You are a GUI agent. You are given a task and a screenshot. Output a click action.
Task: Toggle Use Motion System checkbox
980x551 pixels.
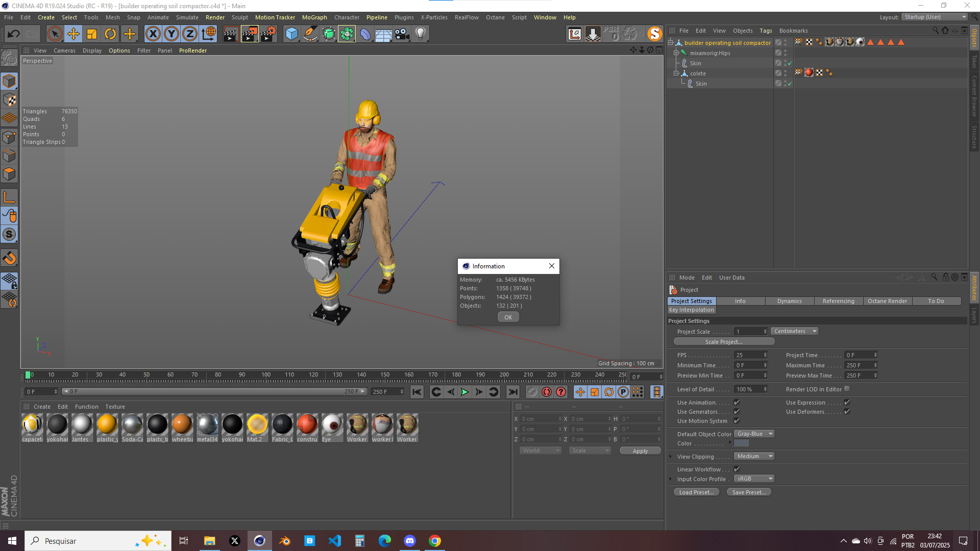(x=737, y=421)
